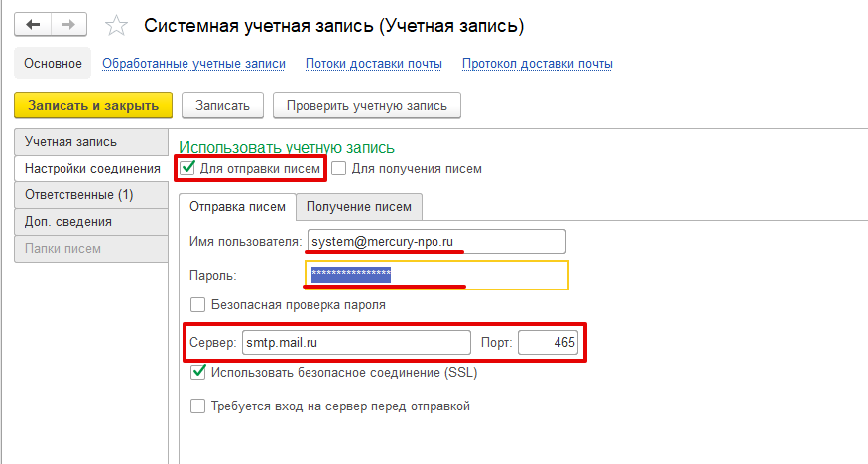Click the forward navigation arrow
Image resolution: width=868 pixels, height=464 pixels.
click(x=68, y=23)
